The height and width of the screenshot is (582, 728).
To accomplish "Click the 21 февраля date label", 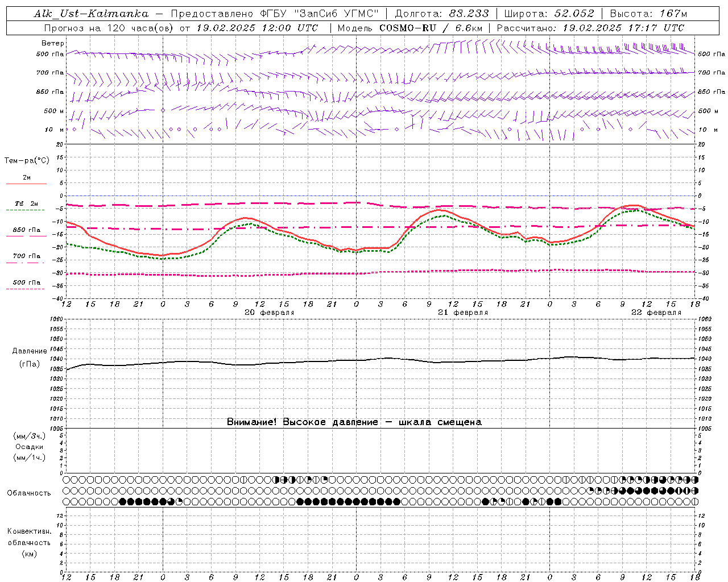I will 463,313.
